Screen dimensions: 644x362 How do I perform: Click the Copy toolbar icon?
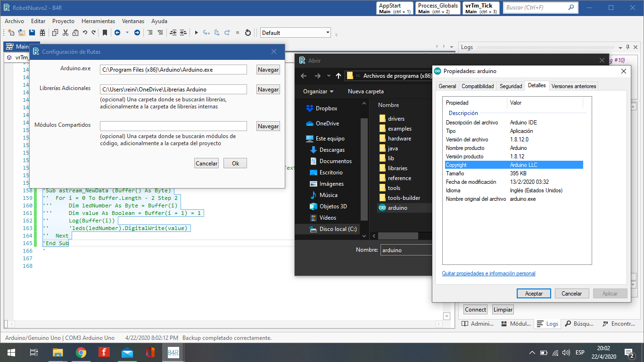coord(55,33)
